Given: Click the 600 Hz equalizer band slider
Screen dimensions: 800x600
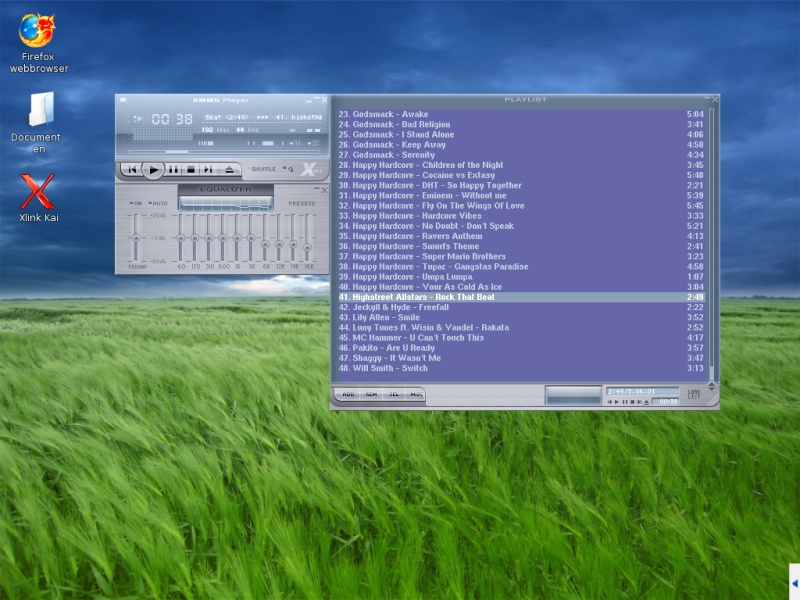Looking at the screenshot, I should (x=223, y=238).
